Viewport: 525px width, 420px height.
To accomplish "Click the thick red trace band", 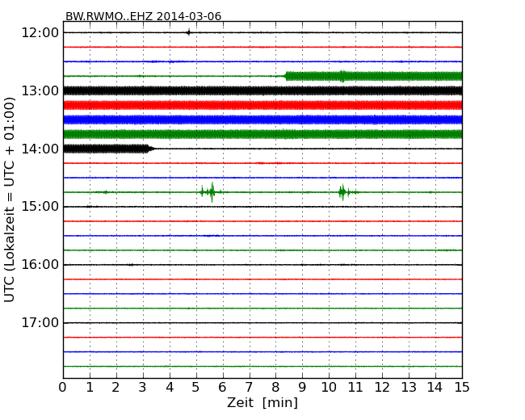I will pyautogui.click(x=262, y=105).
